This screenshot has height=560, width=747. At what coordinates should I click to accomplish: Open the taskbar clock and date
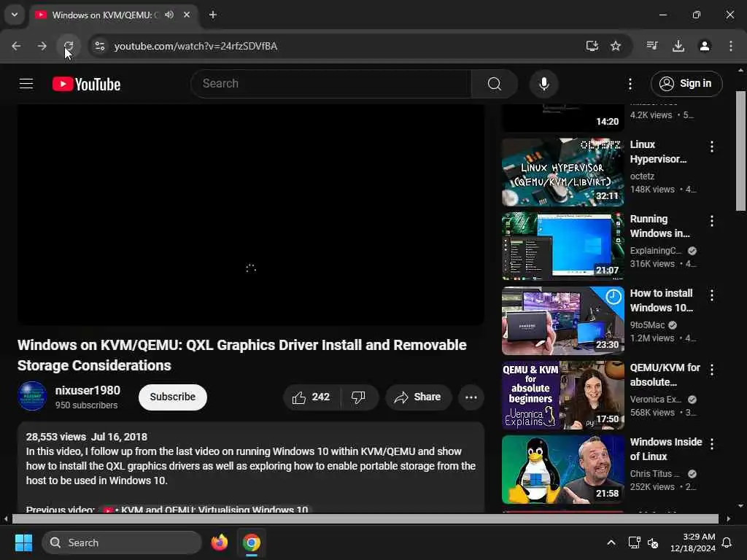coord(693,542)
